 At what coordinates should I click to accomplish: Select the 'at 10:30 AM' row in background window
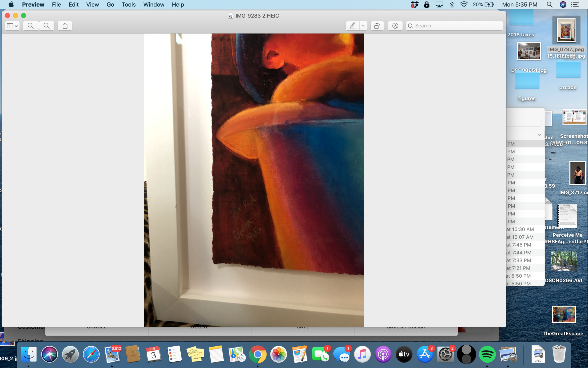[x=525, y=229]
